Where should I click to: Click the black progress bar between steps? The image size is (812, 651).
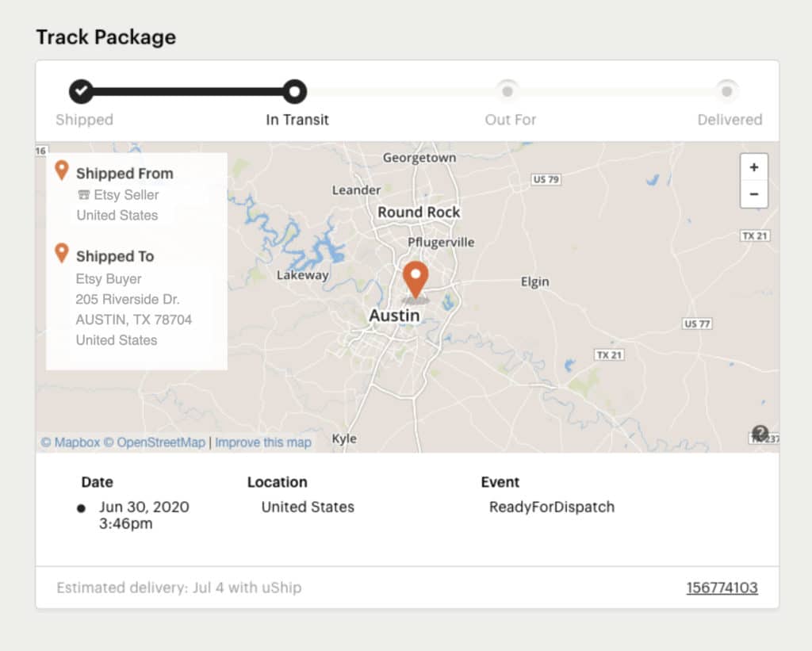(x=187, y=92)
